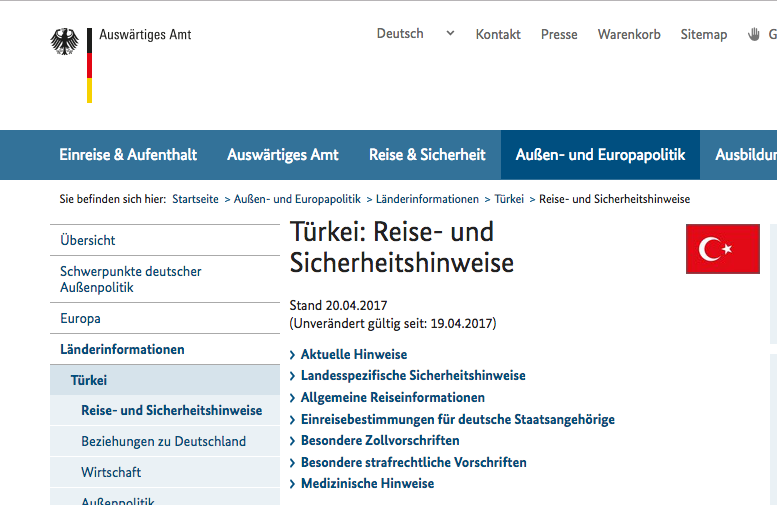Screen dimensions: 777x505
Task: Open the cut-off Außenpolitik sidebar entry
Action: (165, 497)
